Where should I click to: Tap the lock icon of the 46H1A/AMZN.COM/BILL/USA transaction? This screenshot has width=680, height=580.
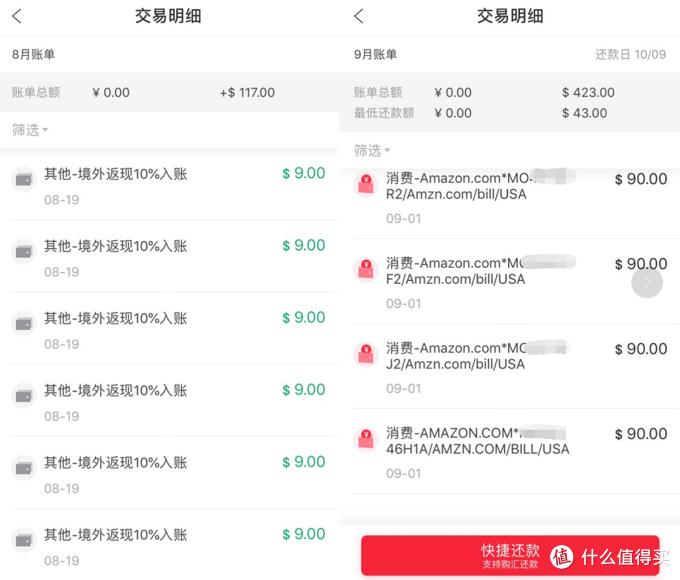coord(366,439)
